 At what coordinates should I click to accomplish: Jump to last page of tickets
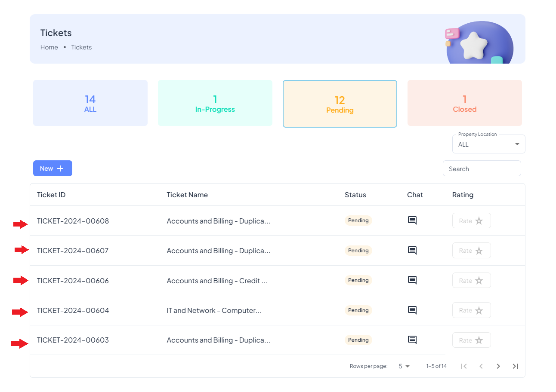(516, 366)
